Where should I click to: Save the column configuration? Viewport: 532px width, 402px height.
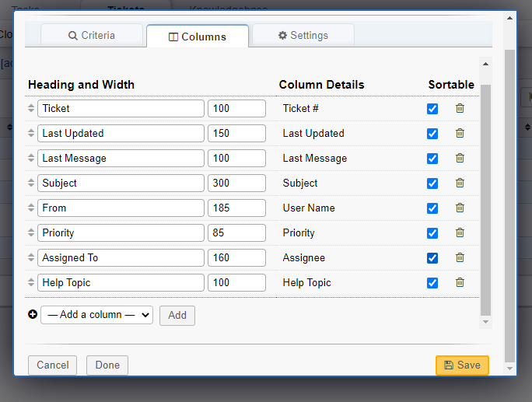pyautogui.click(x=462, y=365)
